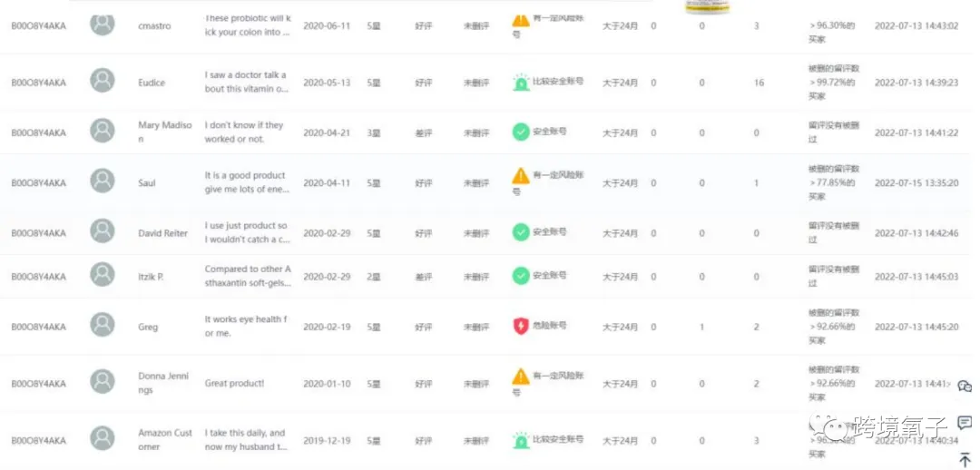Click reviewer name Saul
The width and height of the screenshot is (980, 470).
coord(147,183)
